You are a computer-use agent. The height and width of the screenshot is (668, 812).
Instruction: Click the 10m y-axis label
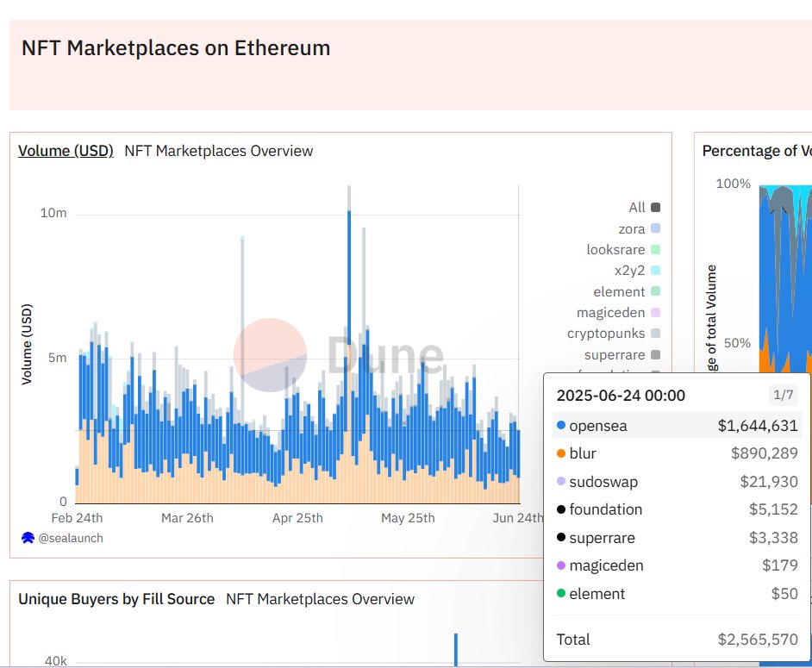click(53, 213)
